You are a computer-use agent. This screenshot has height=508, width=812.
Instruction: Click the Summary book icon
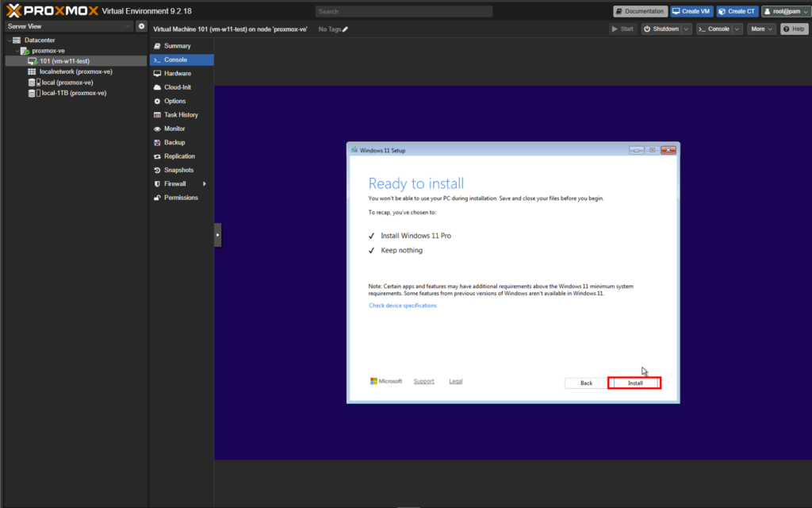coord(157,46)
